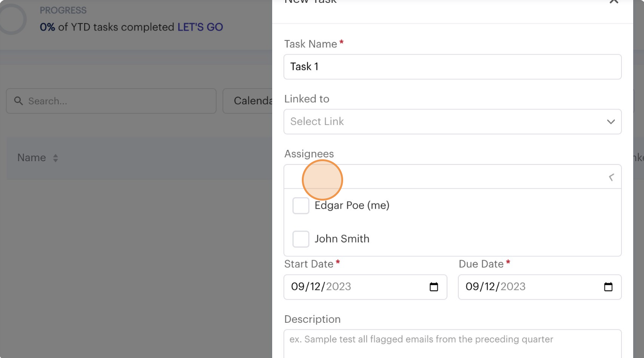Select Edgar Poe (me) from list
Viewport: 644px width, 358px height.
point(352,206)
